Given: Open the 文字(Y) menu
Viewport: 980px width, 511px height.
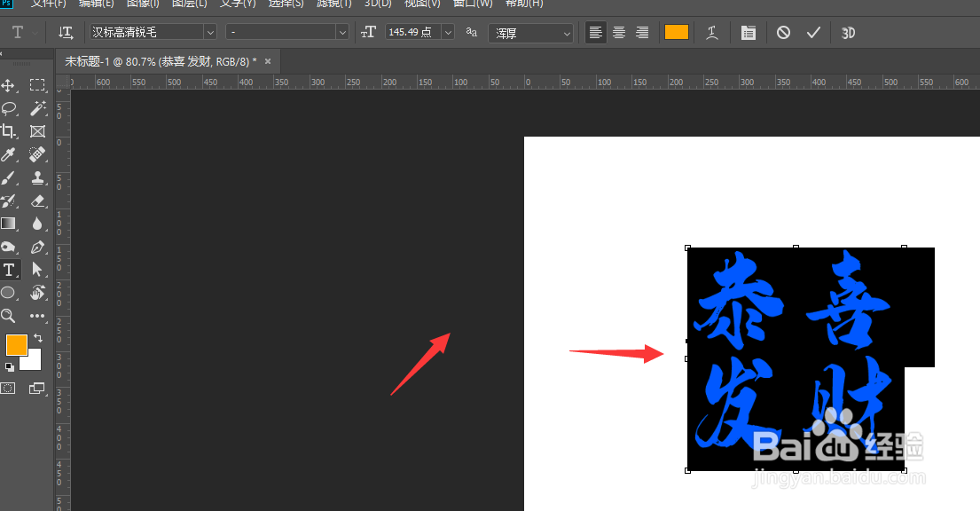Looking at the screenshot, I should click(238, 4).
